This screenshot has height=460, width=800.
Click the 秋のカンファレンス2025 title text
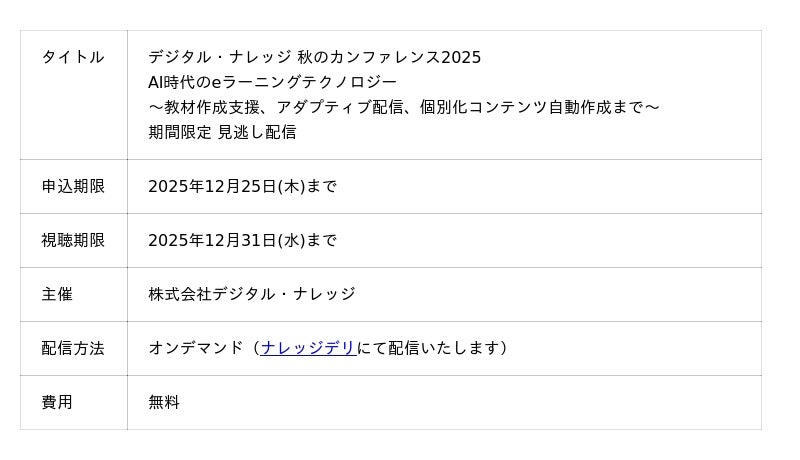point(388,57)
